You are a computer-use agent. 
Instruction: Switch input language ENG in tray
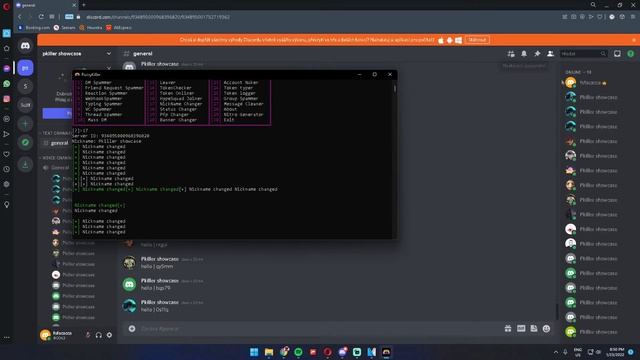coord(578,352)
